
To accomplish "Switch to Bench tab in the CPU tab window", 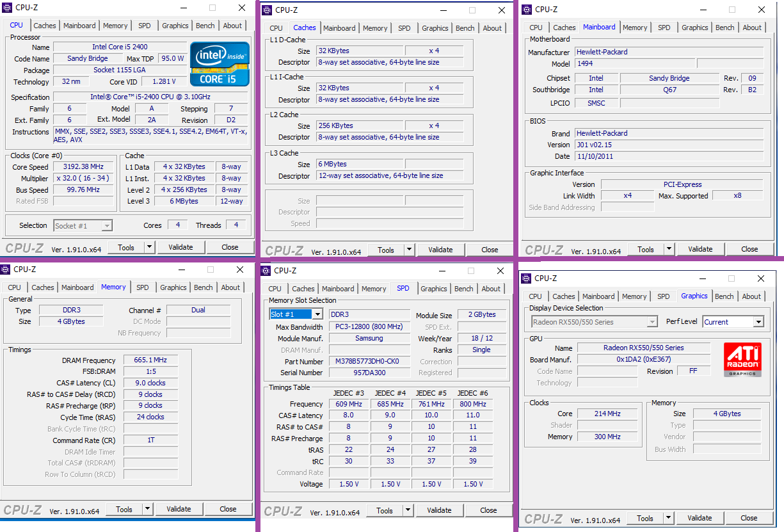I will point(205,26).
